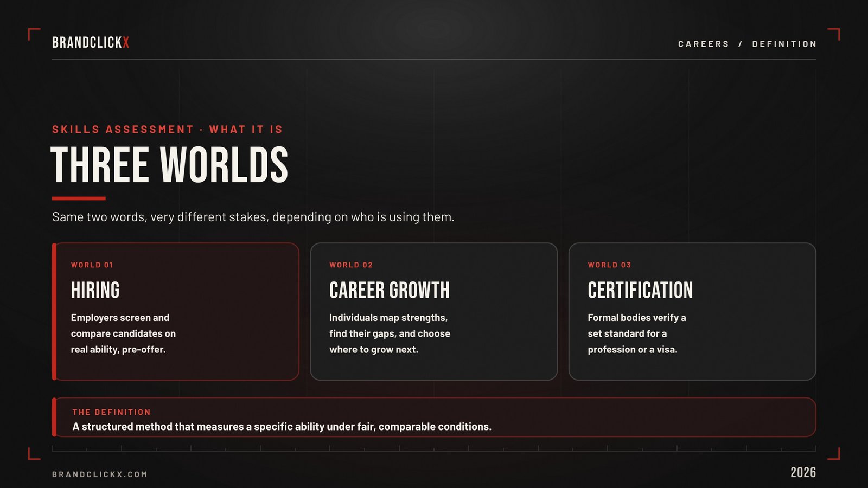
Task: Select the CERTIFICATION card heading
Action: tap(640, 290)
